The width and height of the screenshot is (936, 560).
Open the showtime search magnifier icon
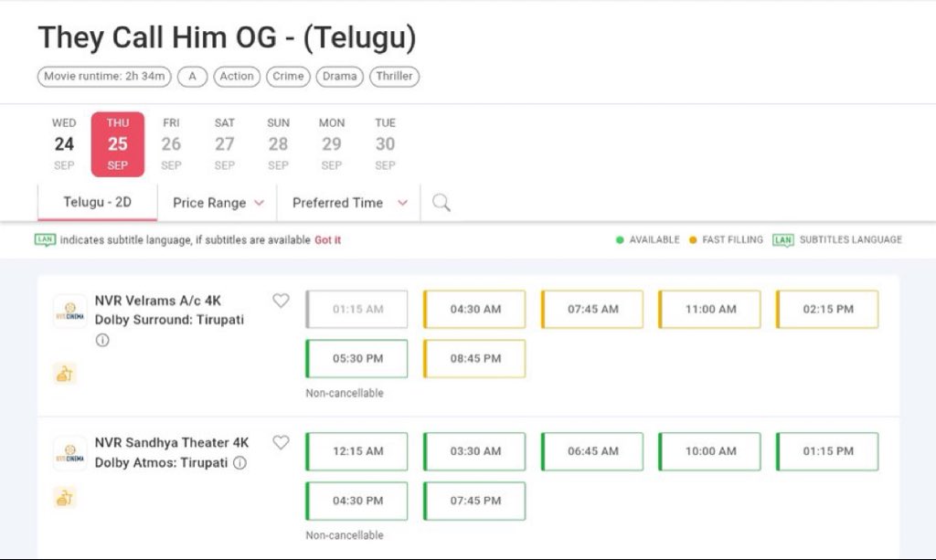tap(441, 203)
